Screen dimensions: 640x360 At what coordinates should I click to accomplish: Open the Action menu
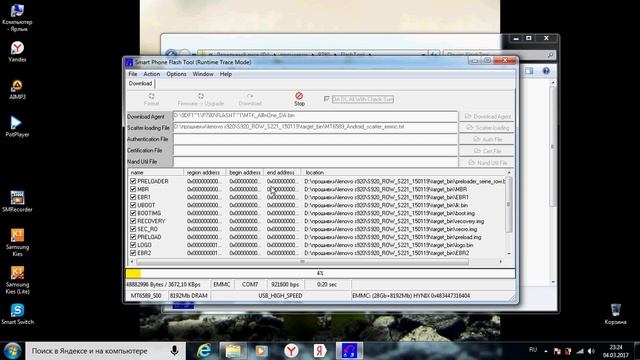point(151,74)
